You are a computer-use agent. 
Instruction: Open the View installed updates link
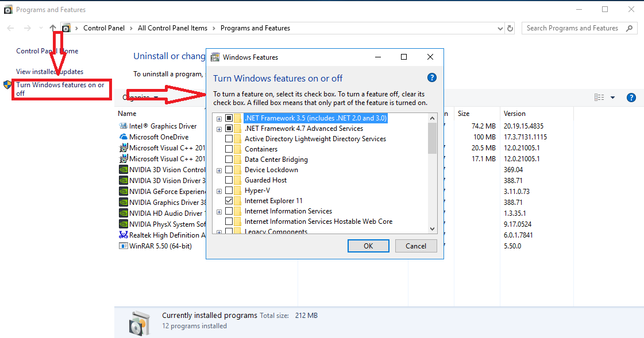(x=50, y=71)
